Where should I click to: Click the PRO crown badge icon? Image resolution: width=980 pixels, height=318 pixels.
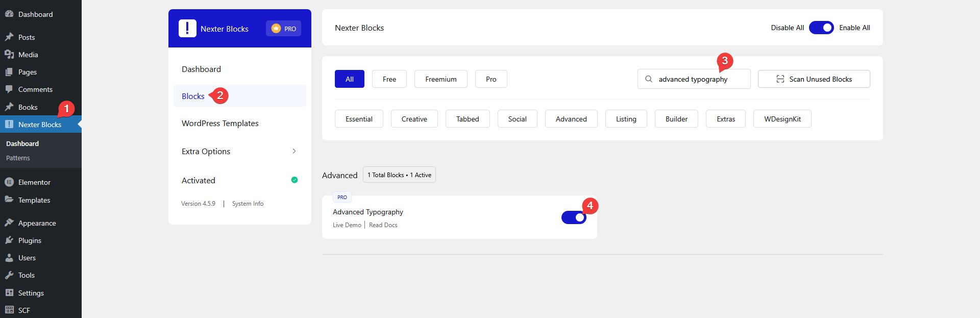click(276, 29)
